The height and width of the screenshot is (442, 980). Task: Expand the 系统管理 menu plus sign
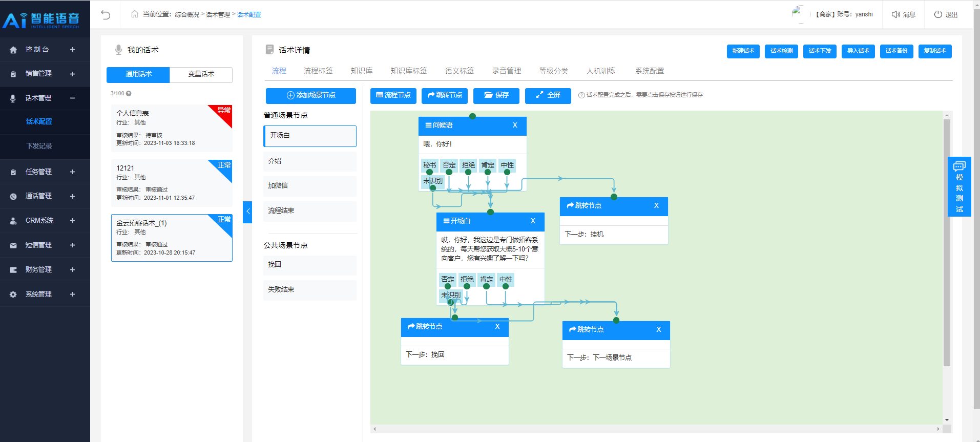coord(72,294)
